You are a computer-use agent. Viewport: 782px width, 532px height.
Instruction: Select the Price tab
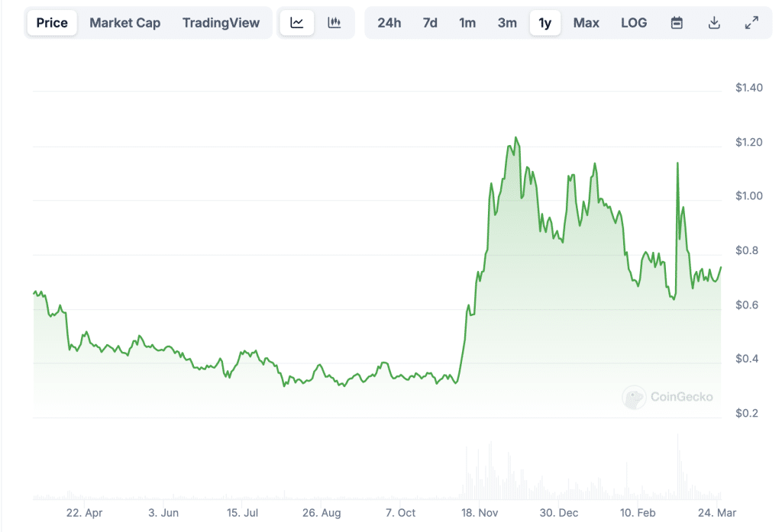[x=52, y=23]
